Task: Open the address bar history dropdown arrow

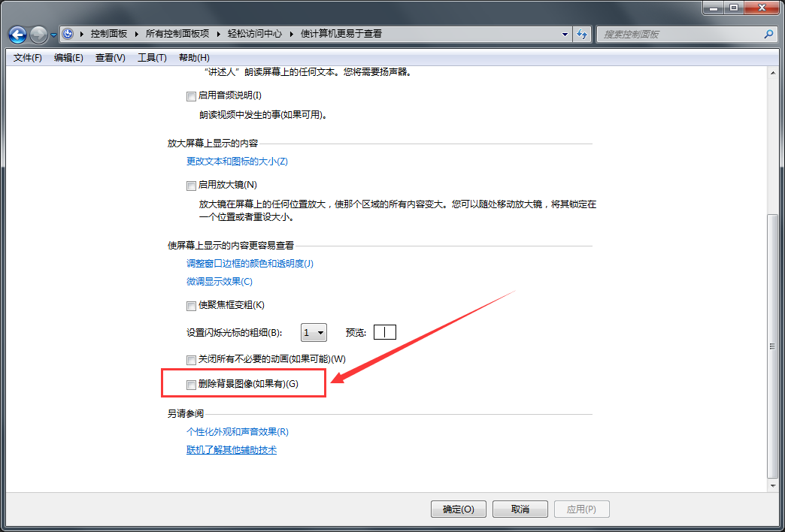Action: click(565, 34)
